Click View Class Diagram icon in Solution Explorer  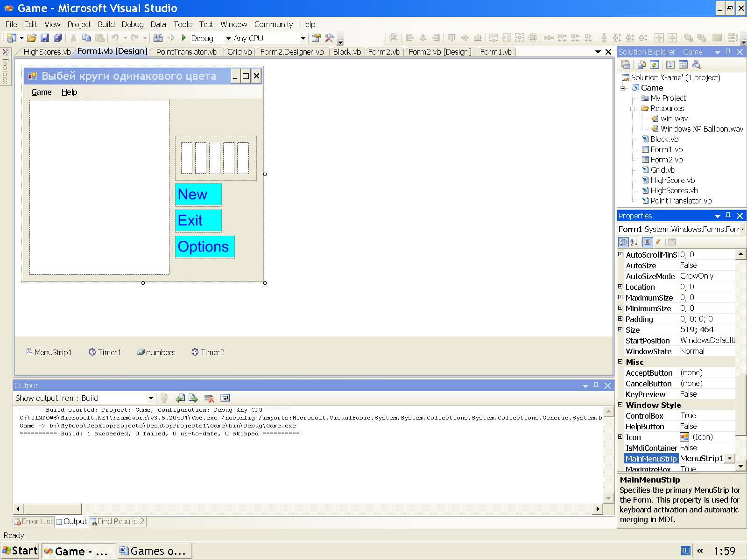click(696, 65)
